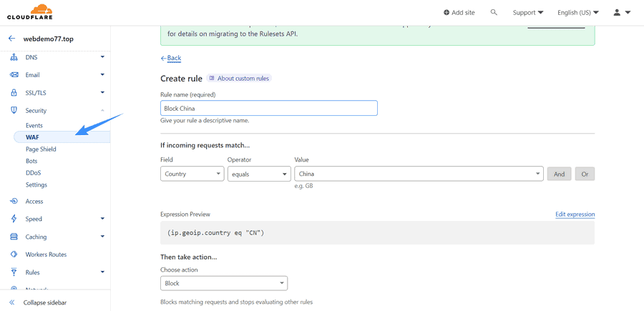Open DDoS under Security
644x311 pixels.
[x=33, y=173]
